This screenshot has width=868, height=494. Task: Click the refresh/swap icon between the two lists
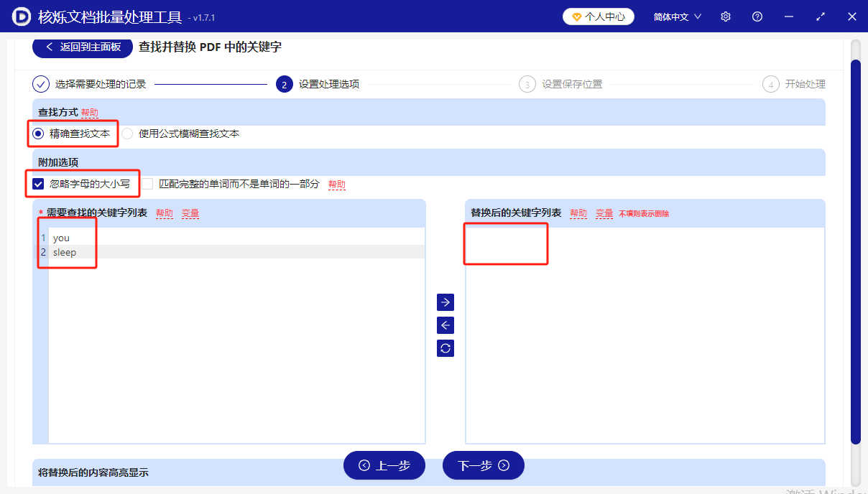(445, 348)
